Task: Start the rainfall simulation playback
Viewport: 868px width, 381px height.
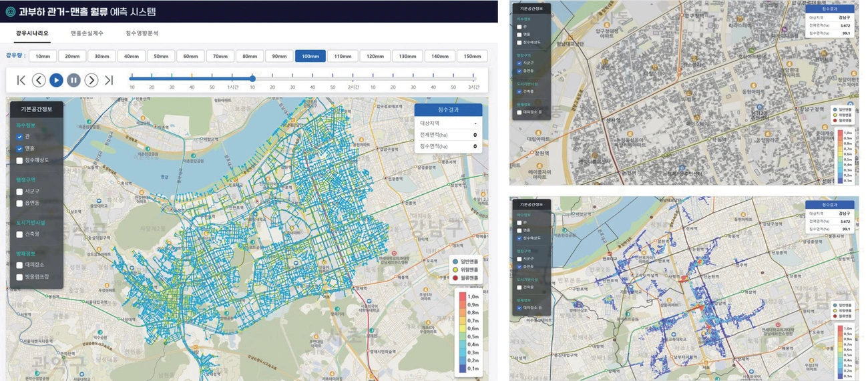Action: [x=56, y=80]
